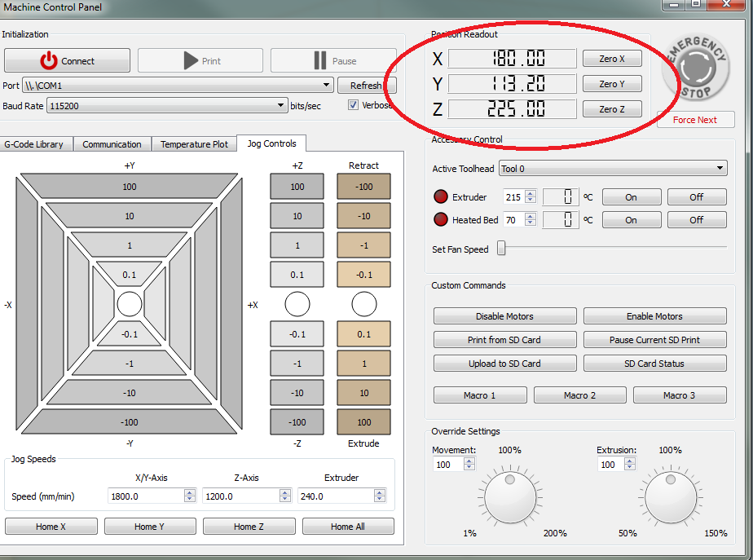Image resolution: width=753 pixels, height=560 pixels.
Task: Extrude filament by 1
Action: pos(363,364)
